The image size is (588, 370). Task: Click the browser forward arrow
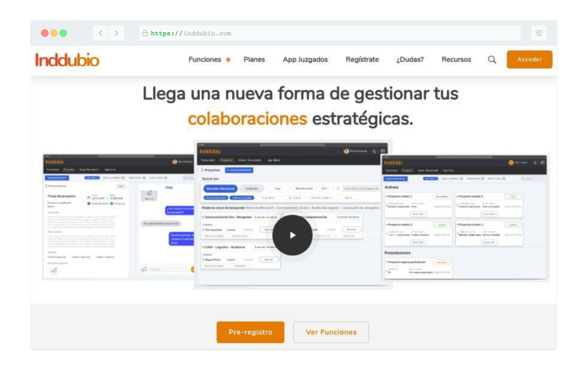coord(116,33)
